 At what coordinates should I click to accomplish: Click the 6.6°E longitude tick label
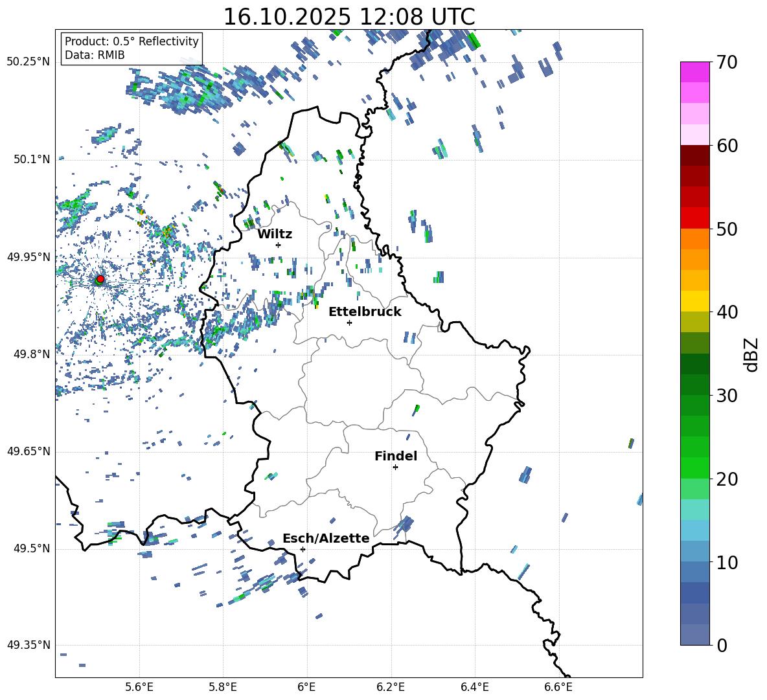point(558,686)
